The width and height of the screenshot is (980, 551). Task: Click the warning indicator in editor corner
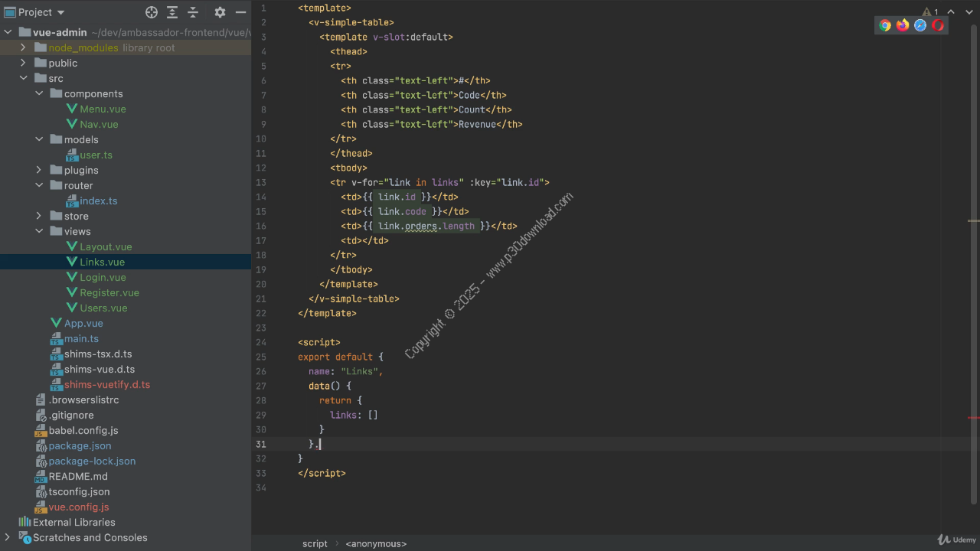click(x=930, y=12)
